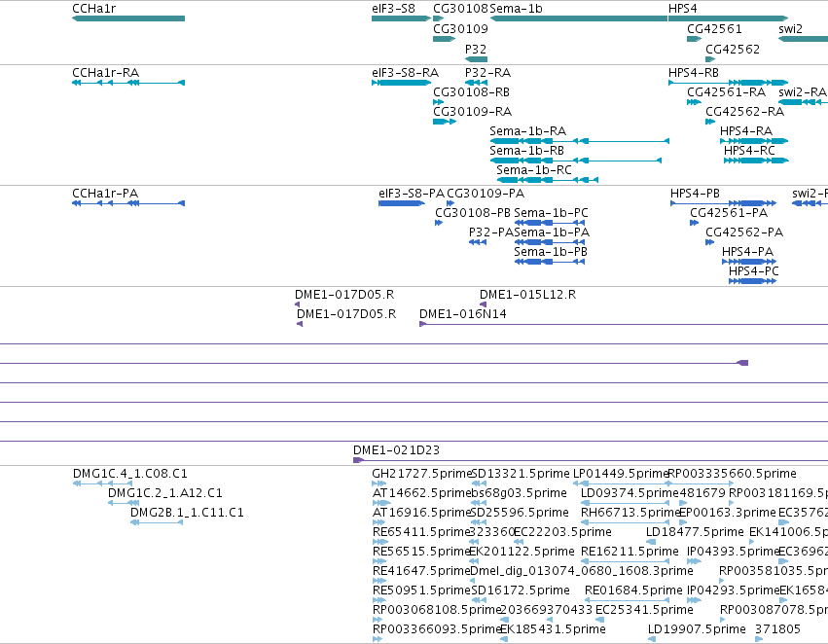Select transcript HPS4-RC
This screenshot has width=828, height=644.
coord(749,151)
